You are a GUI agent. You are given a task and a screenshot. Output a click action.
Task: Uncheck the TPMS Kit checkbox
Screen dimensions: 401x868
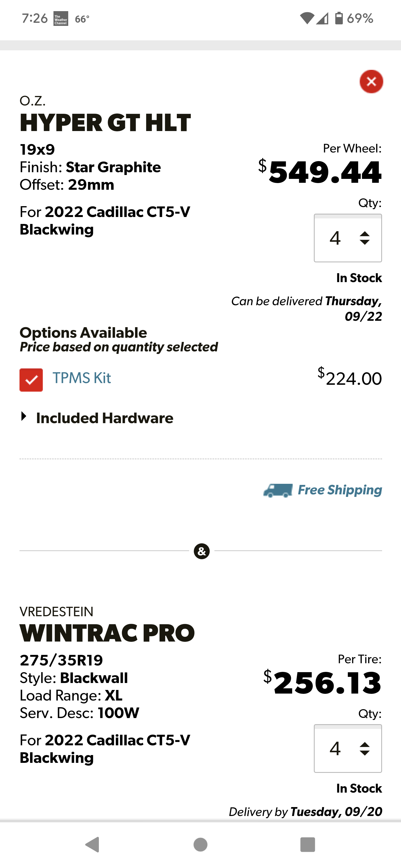[31, 380]
